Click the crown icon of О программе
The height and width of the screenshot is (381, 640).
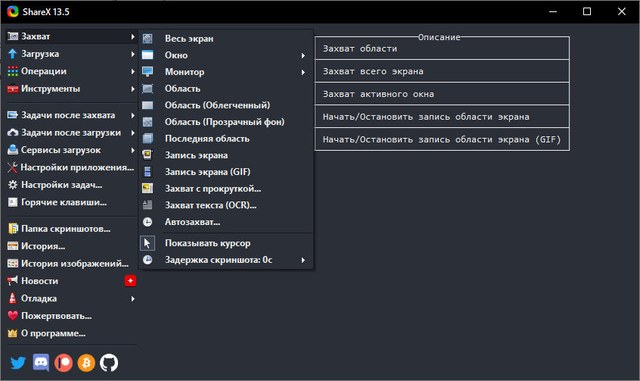(x=13, y=333)
